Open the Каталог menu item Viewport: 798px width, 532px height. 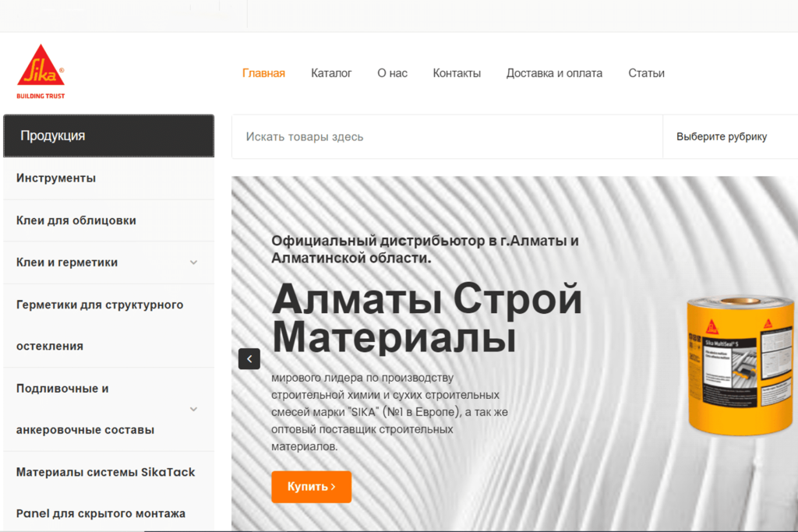tap(331, 73)
